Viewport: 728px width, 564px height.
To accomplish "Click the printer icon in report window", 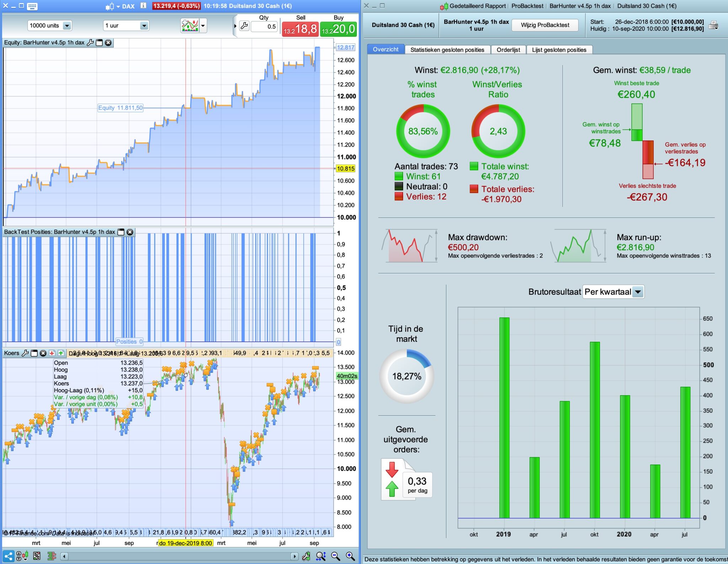I will [x=713, y=25].
